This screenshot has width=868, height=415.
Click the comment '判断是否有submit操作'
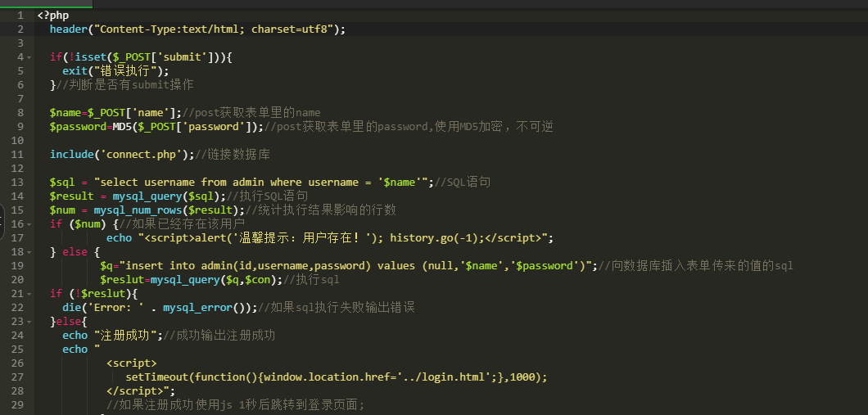(124, 84)
